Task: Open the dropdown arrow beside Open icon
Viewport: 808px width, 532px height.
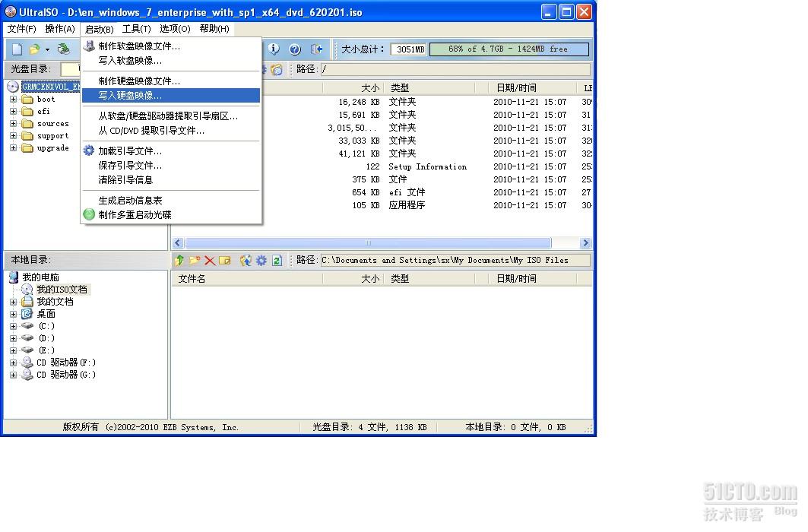Action: tap(47, 50)
